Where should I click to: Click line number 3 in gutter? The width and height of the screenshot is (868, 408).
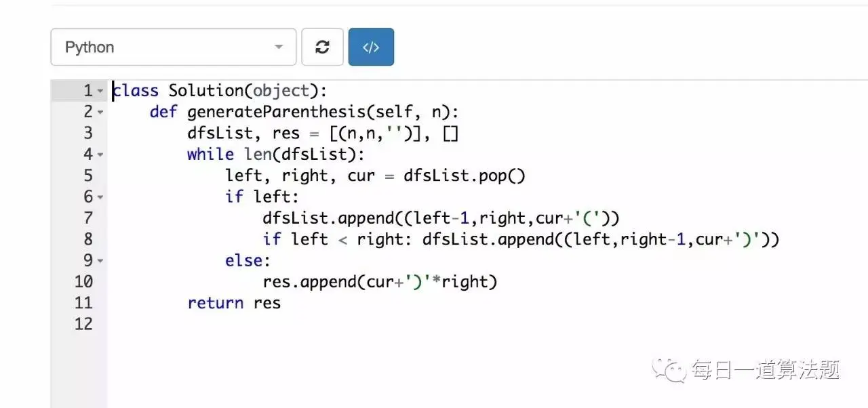coord(87,133)
